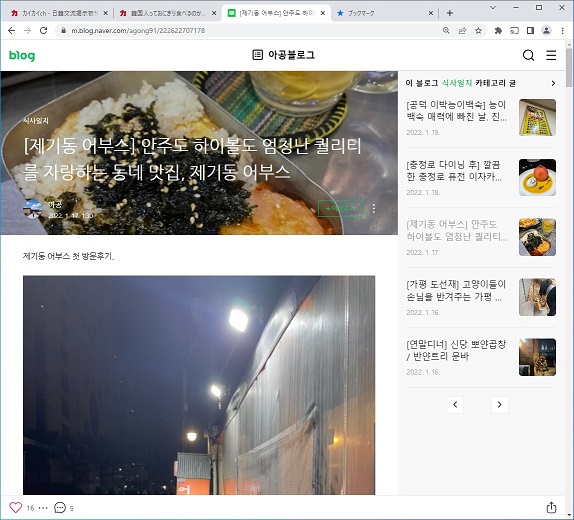Open the 식사일지 category link in the sidebar

pyautogui.click(x=457, y=83)
